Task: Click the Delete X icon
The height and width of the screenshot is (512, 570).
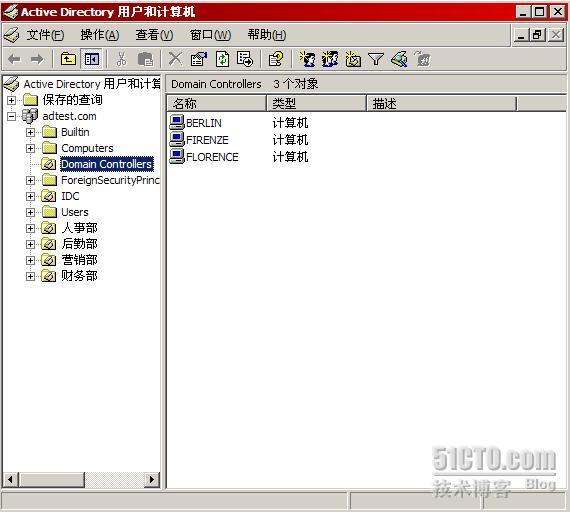Action: (176, 59)
